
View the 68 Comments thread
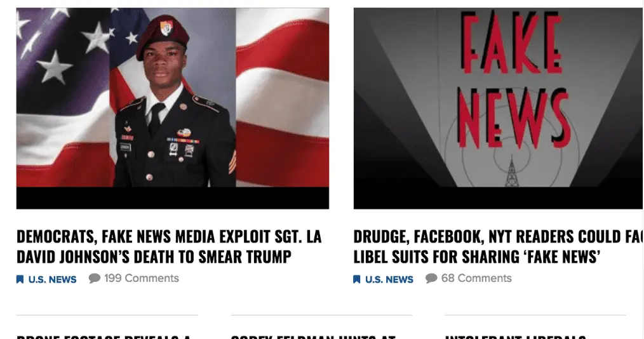[476, 278]
